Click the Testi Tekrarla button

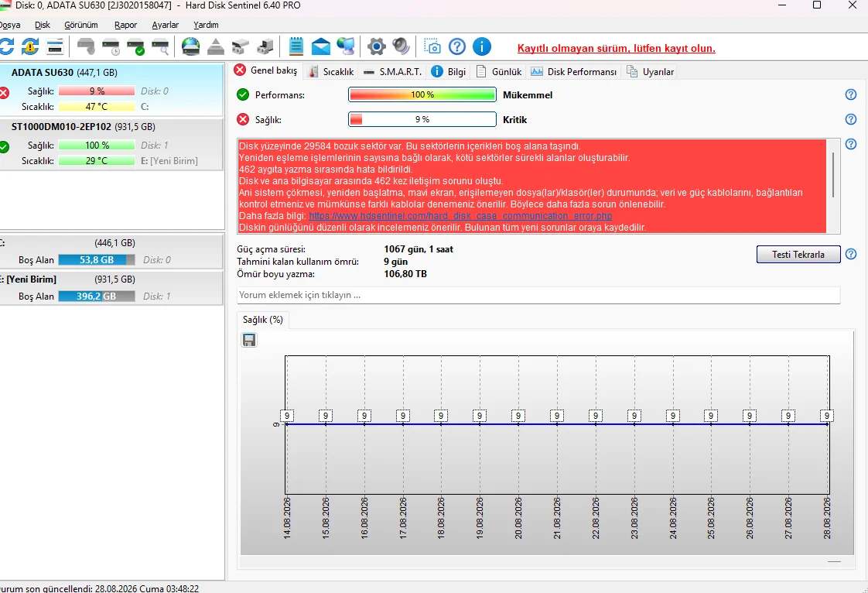(798, 255)
